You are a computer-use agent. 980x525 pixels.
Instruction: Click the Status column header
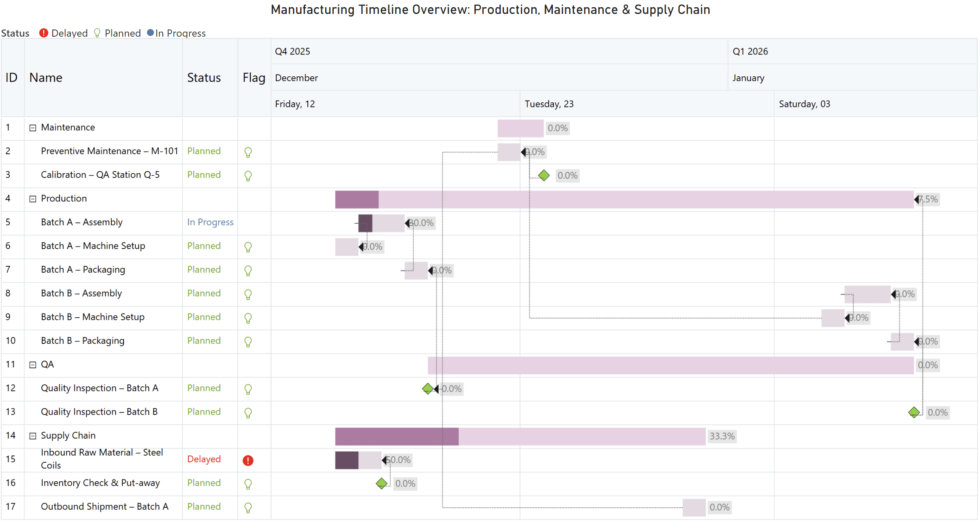pyautogui.click(x=204, y=78)
